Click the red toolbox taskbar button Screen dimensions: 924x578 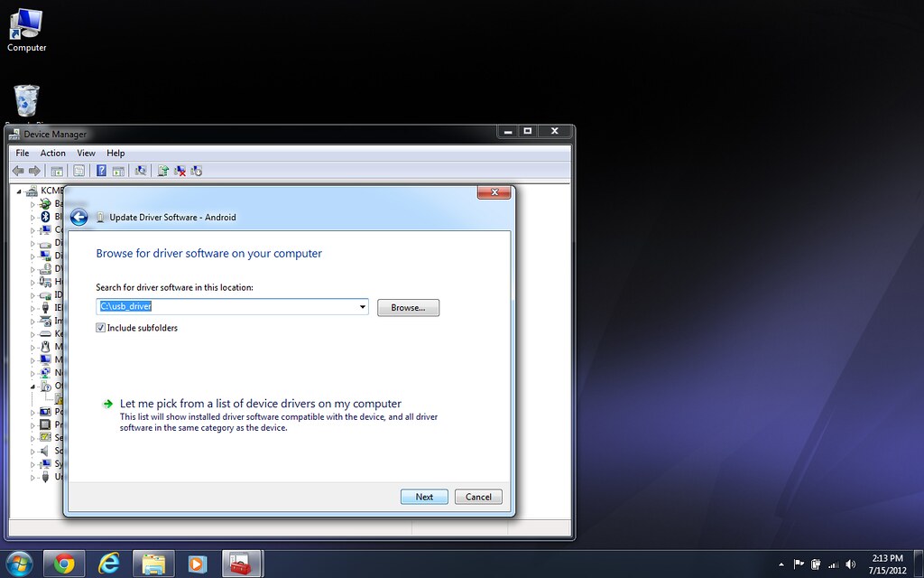pos(242,564)
